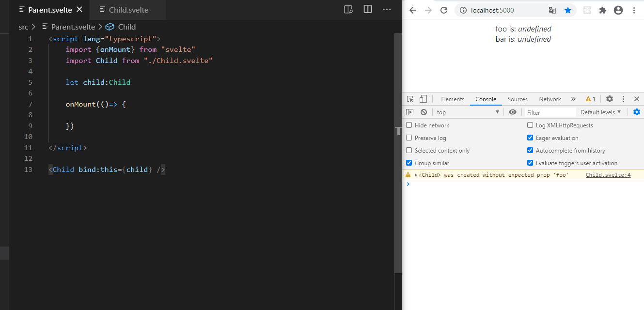Image resolution: width=644 pixels, height=310 pixels.
Task: Click the Child tag on line 13
Action: (63, 170)
